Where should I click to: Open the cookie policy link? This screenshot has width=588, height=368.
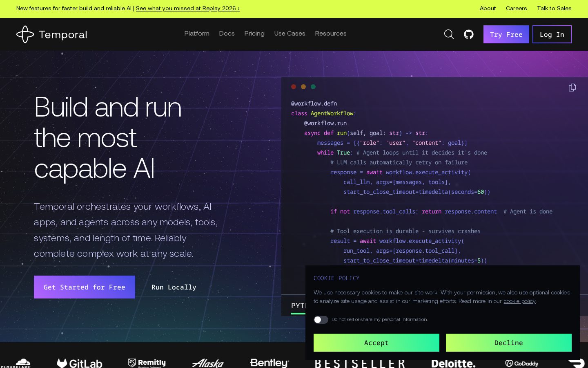click(519, 301)
